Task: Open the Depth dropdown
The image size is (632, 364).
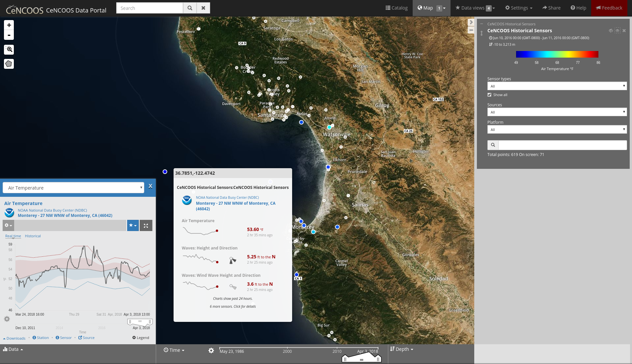Action: (401, 349)
